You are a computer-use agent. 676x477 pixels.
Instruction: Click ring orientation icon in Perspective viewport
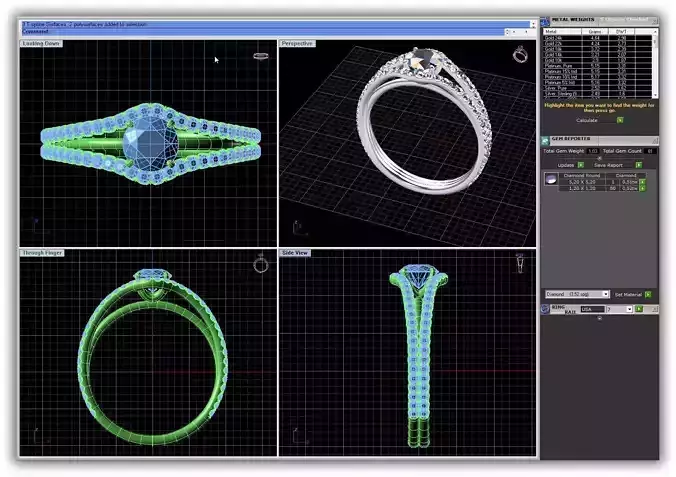coord(520,54)
